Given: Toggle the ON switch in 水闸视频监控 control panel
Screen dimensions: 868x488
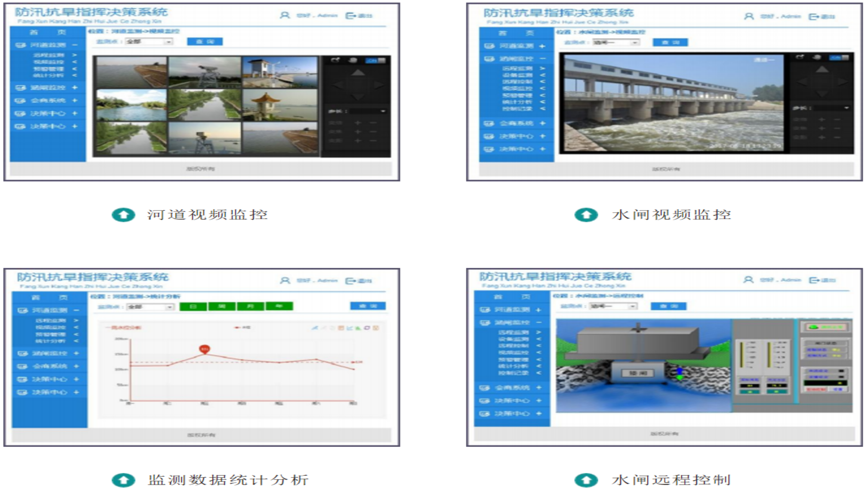Looking at the screenshot, I should coord(839,57).
